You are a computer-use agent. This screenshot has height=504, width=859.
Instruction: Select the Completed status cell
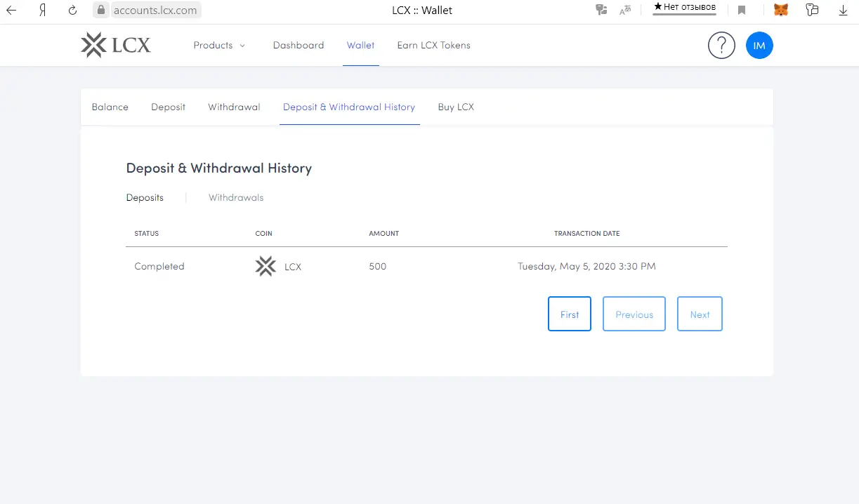(159, 266)
